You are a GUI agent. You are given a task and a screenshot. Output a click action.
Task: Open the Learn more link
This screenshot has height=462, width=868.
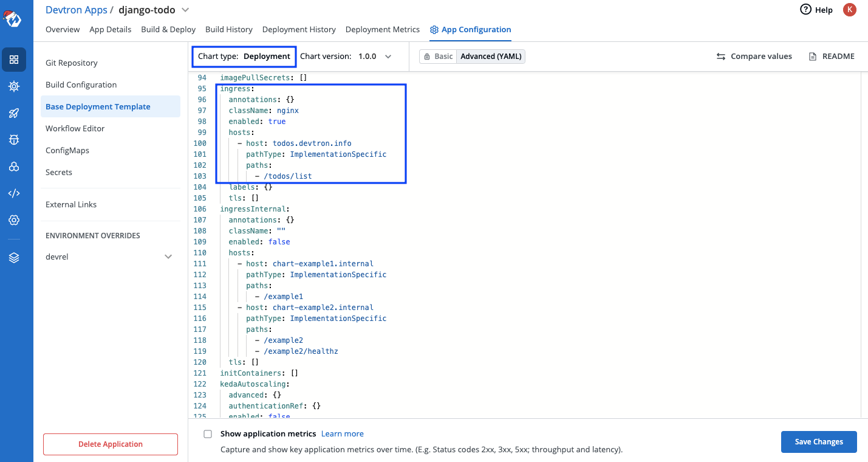342,433
